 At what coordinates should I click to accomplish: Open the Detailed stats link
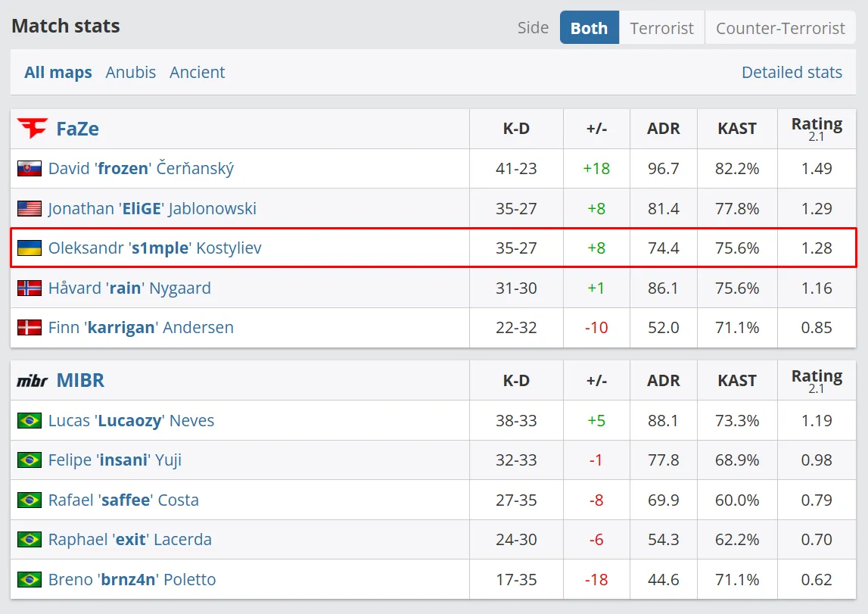coord(792,72)
